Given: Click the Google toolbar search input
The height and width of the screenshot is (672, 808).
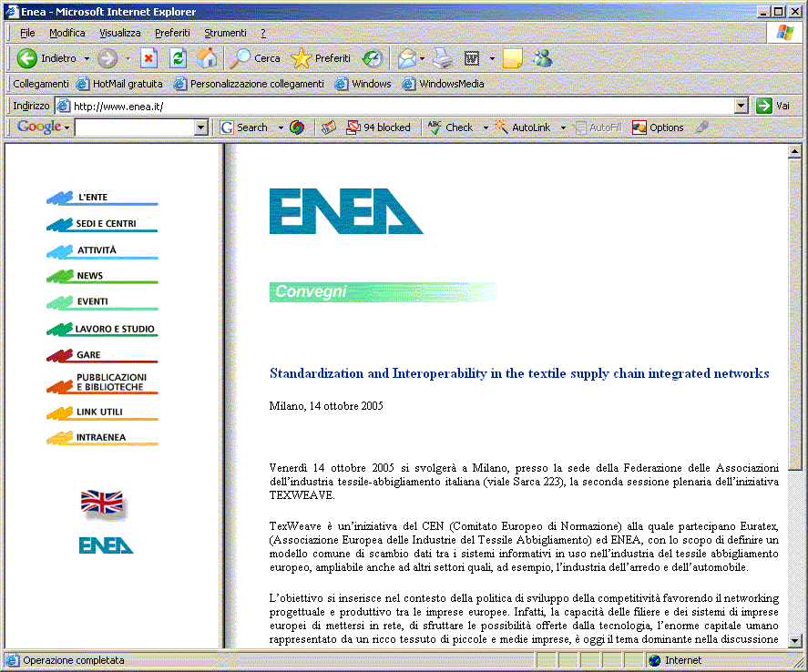Looking at the screenshot, I should click(x=135, y=127).
